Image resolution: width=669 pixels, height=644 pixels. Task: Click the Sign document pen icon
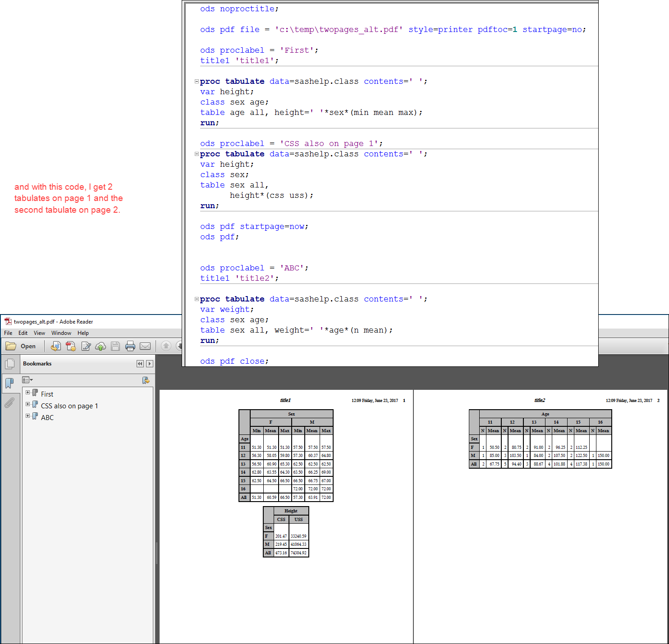pyautogui.click(x=86, y=346)
